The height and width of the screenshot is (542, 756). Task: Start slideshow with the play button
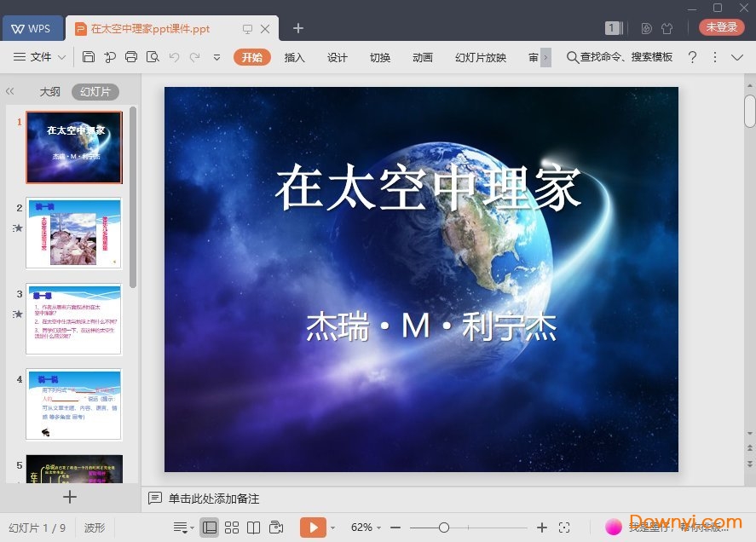click(314, 528)
